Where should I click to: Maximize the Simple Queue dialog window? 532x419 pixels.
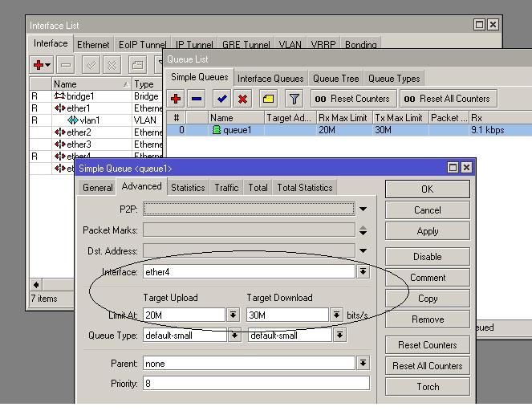click(453, 167)
